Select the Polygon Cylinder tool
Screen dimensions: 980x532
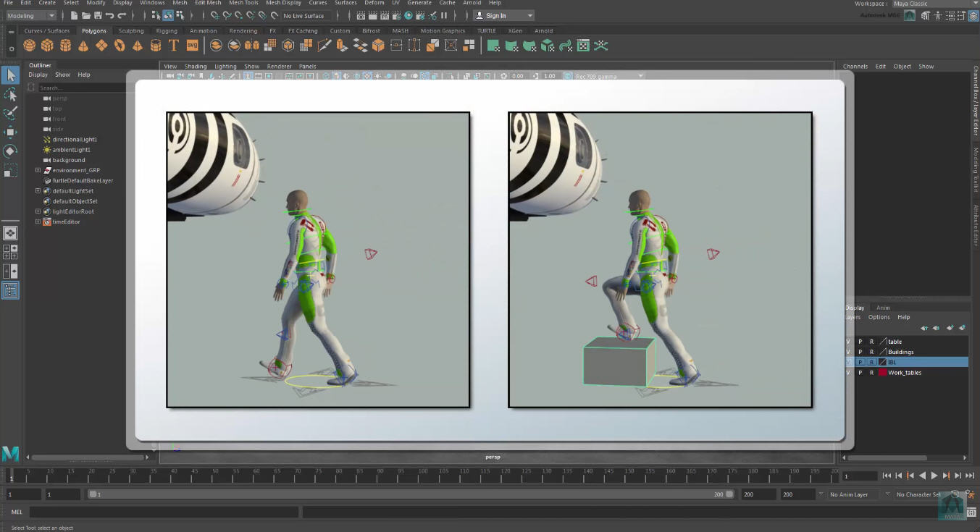point(65,45)
